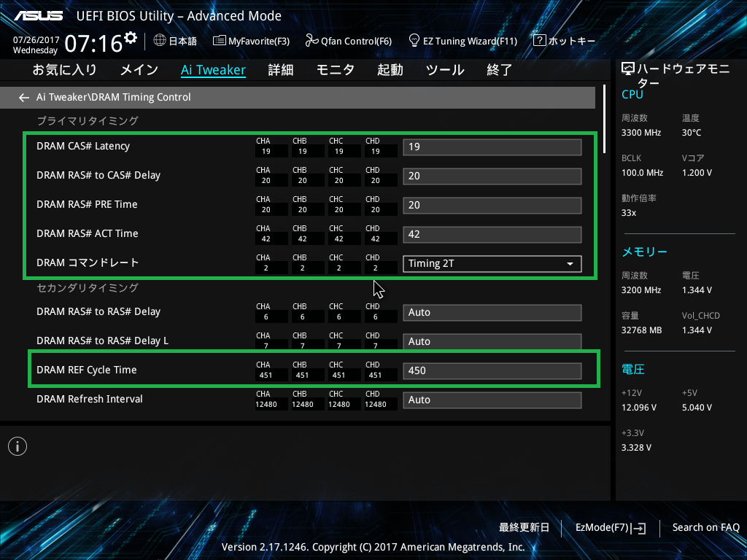Click the MyFavorite list icon
Screen dimensions: 747x560
coord(219,41)
